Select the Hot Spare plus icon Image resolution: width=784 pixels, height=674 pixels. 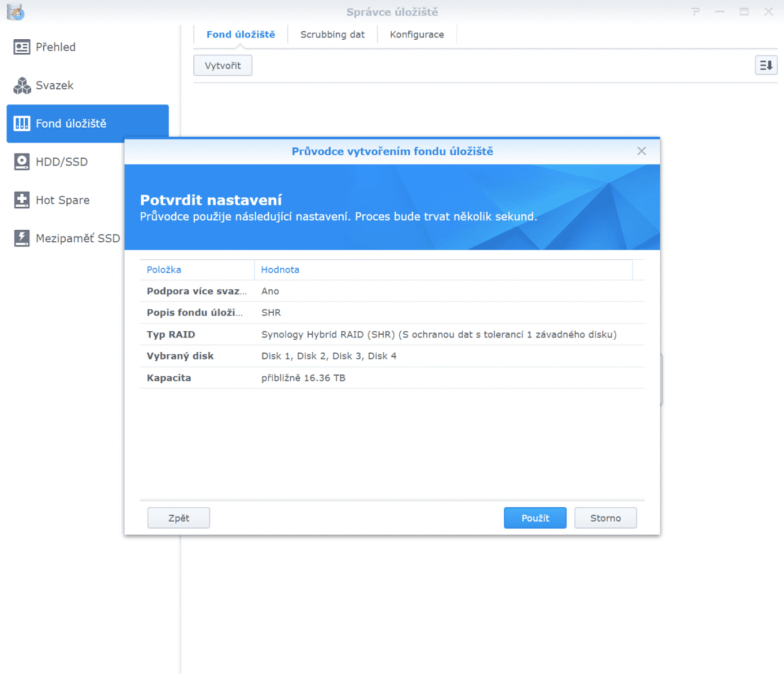(22, 200)
